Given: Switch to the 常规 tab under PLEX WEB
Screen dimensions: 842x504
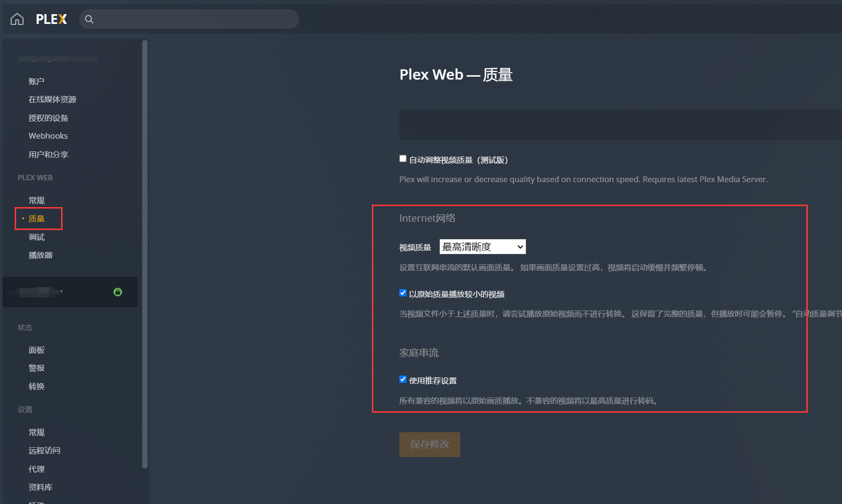Looking at the screenshot, I should click(x=36, y=200).
